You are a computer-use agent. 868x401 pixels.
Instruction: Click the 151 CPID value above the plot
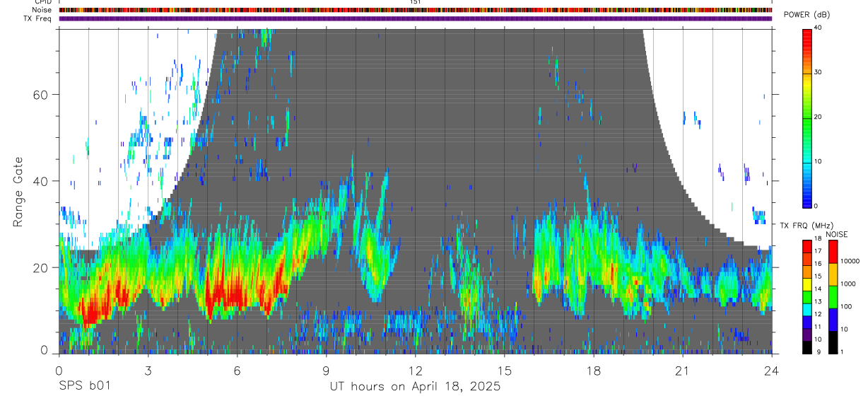point(415,2)
